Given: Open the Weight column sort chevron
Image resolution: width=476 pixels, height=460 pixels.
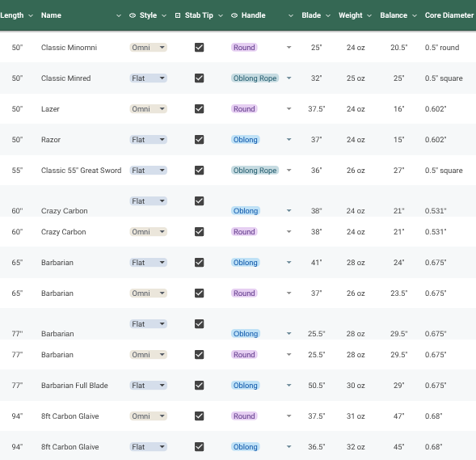Looking at the screenshot, I should pos(369,15).
